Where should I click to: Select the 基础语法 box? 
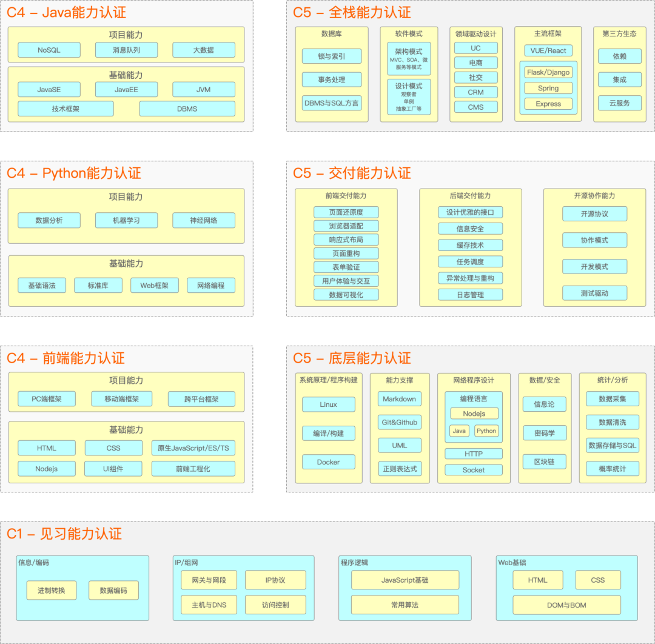pos(42,285)
